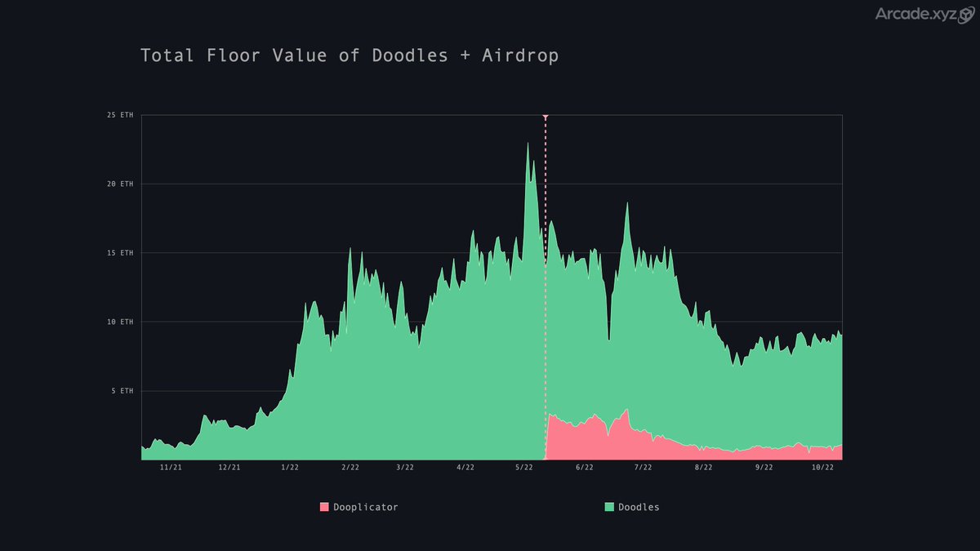Image resolution: width=980 pixels, height=551 pixels.
Task: Click the highest green spike in May
Action: point(528,143)
